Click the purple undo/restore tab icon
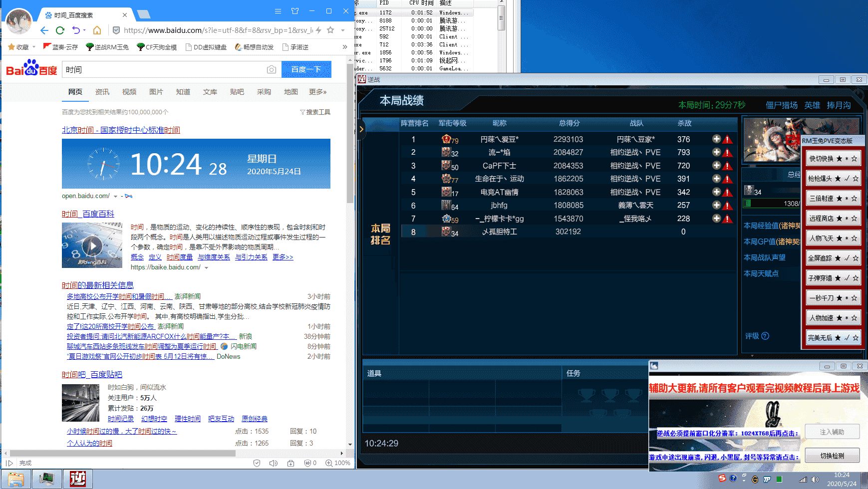868x489 pixels. point(76,30)
